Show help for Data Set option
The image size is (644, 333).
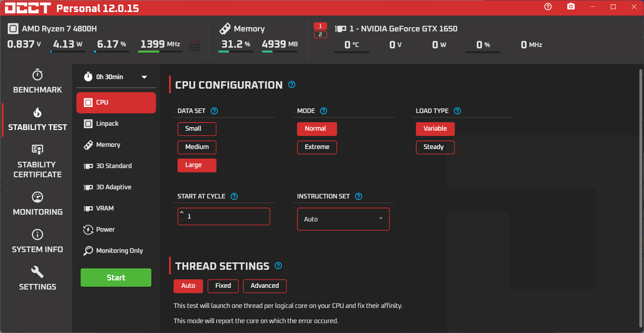click(214, 111)
